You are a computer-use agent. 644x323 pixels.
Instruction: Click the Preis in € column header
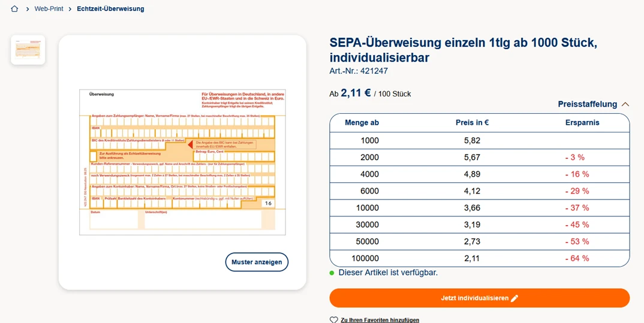click(472, 123)
